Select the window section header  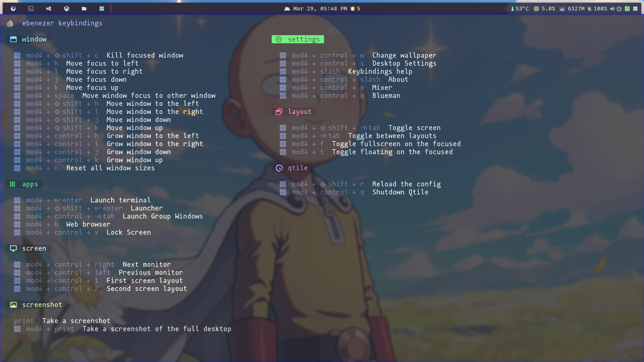[x=29, y=39]
